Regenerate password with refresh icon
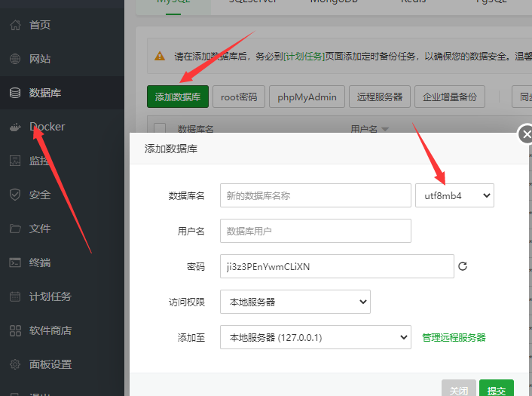The height and width of the screenshot is (396, 532). pos(463,266)
